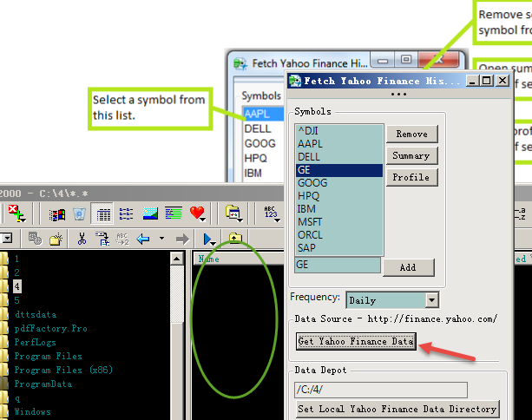Screen dimensions: 532x420
Task: Click the Windows flag list icon
Action: coord(57,214)
